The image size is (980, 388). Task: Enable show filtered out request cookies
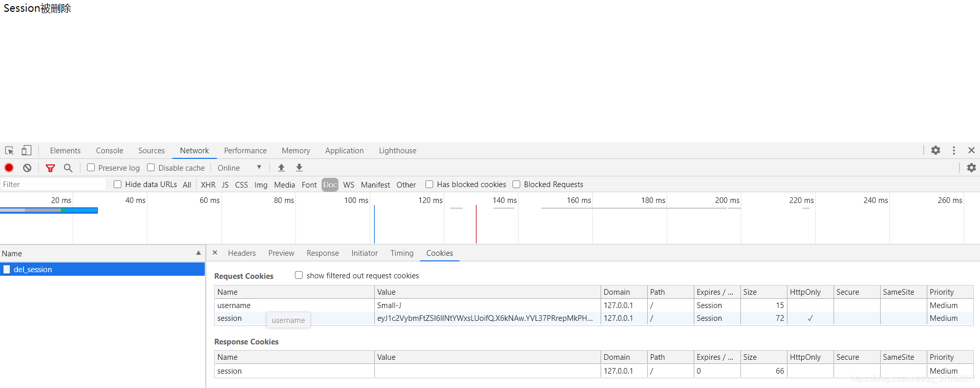pos(299,275)
